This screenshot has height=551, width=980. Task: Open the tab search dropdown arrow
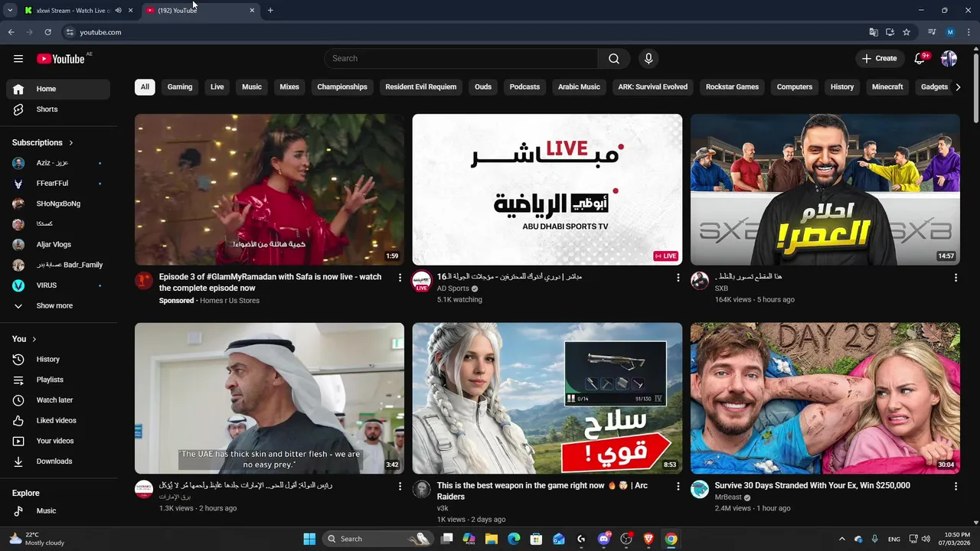(10, 11)
